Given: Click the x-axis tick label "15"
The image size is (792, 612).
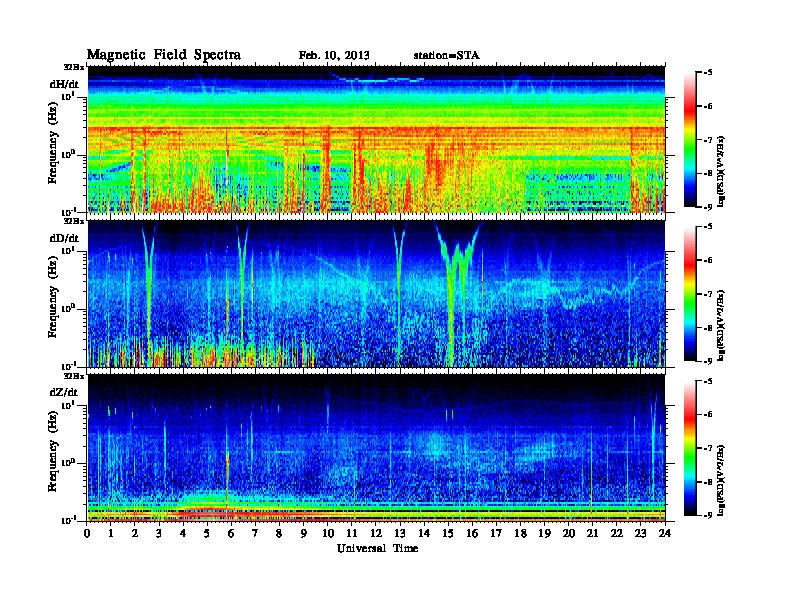Looking at the screenshot, I should pyautogui.click(x=448, y=533).
